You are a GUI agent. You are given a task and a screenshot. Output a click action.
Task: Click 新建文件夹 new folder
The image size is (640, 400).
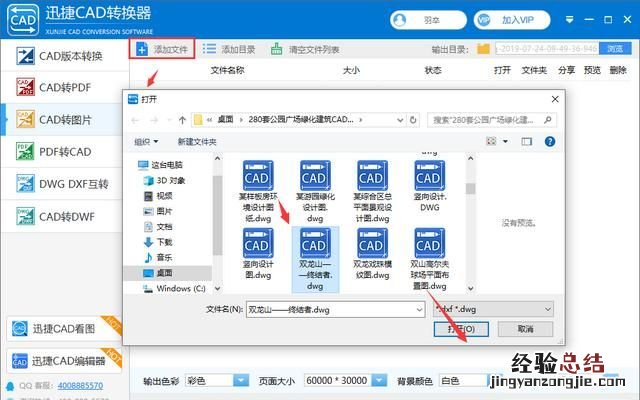pos(197,142)
